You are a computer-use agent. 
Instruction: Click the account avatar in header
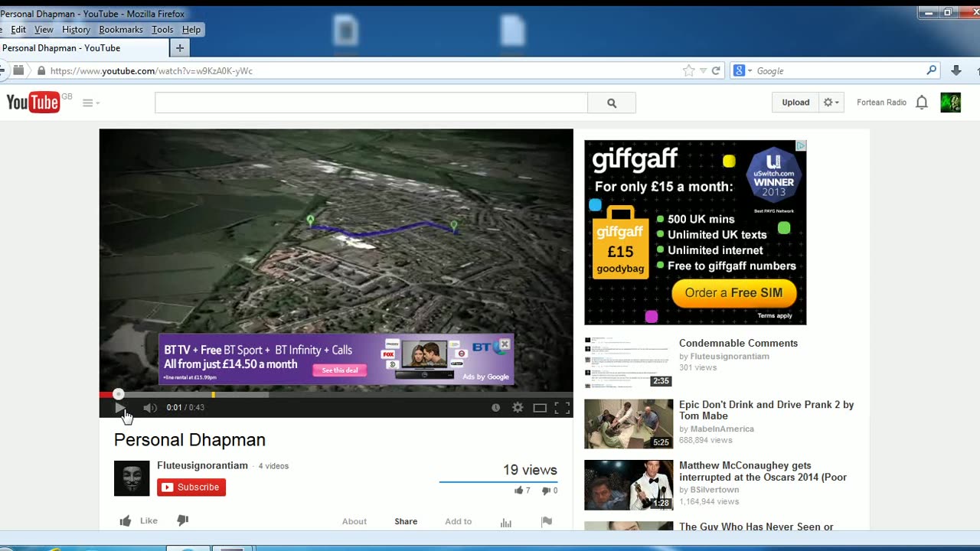(950, 103)
